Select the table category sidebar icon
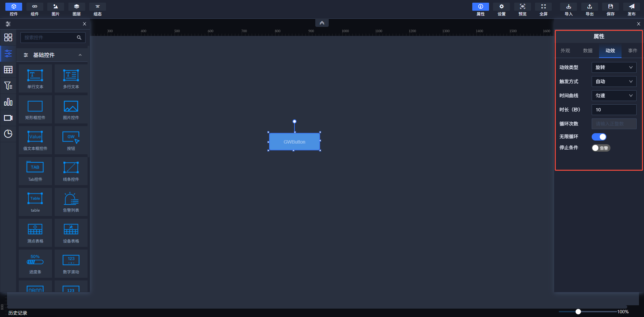Image resolution: width=644 pixels, height=317 pixels. pos(8,69)
